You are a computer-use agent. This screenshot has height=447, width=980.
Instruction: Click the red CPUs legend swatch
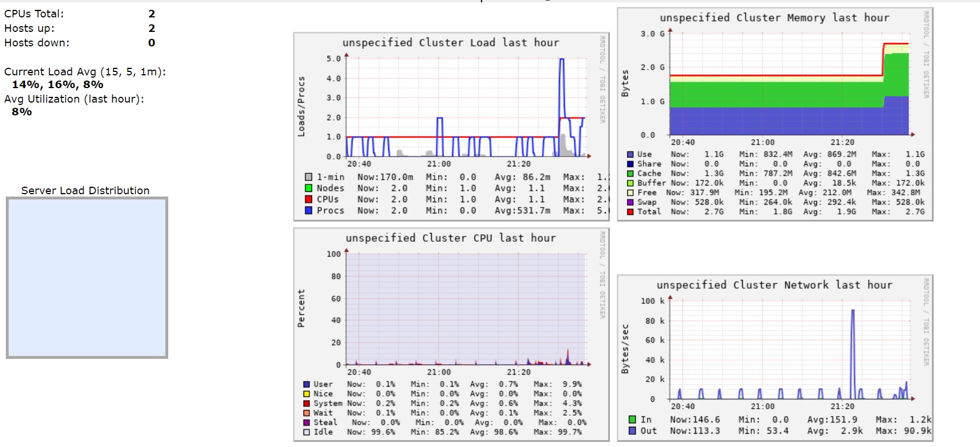(x=309, y=199)
